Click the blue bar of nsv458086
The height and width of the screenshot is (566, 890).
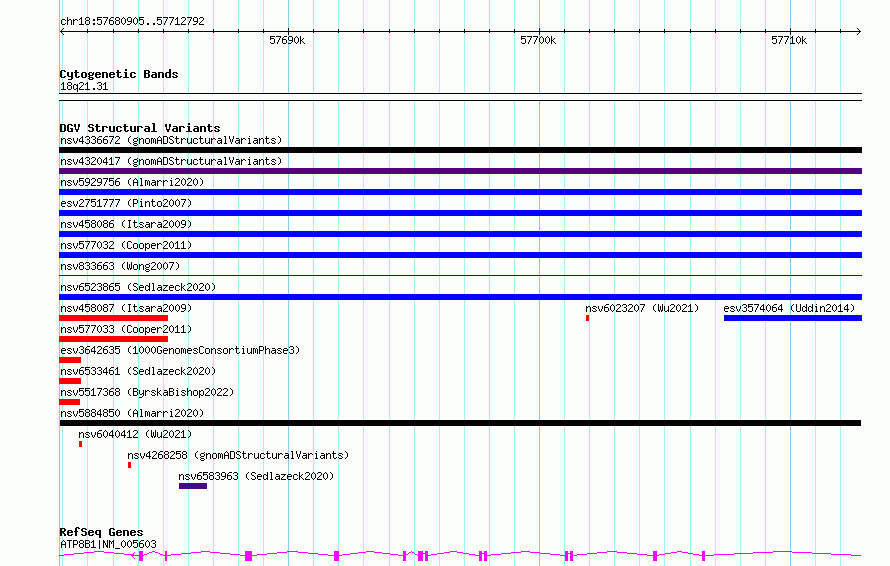tap(460, 234)
